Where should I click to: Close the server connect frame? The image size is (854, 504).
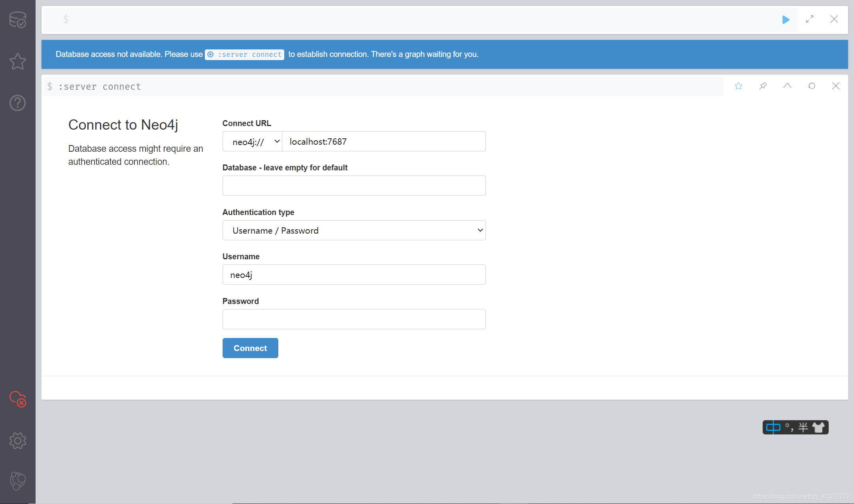(x=836, y=86)
